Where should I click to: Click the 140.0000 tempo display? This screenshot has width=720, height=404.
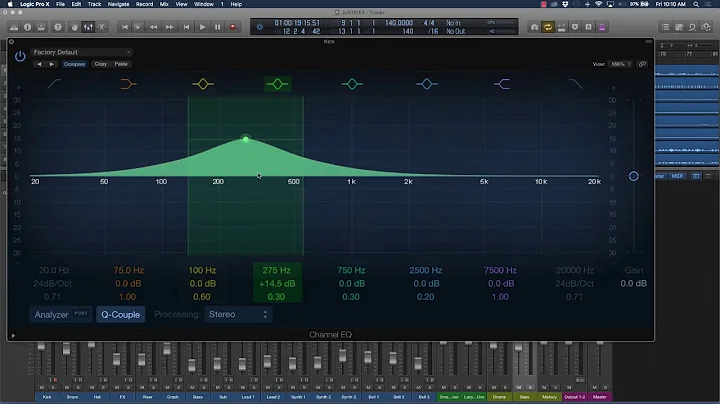point(399,22)
